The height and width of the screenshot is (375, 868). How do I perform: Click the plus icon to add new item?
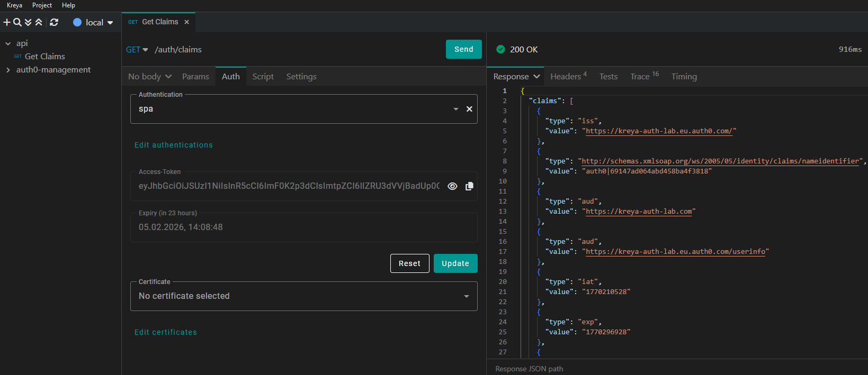[x=7, y=22]
